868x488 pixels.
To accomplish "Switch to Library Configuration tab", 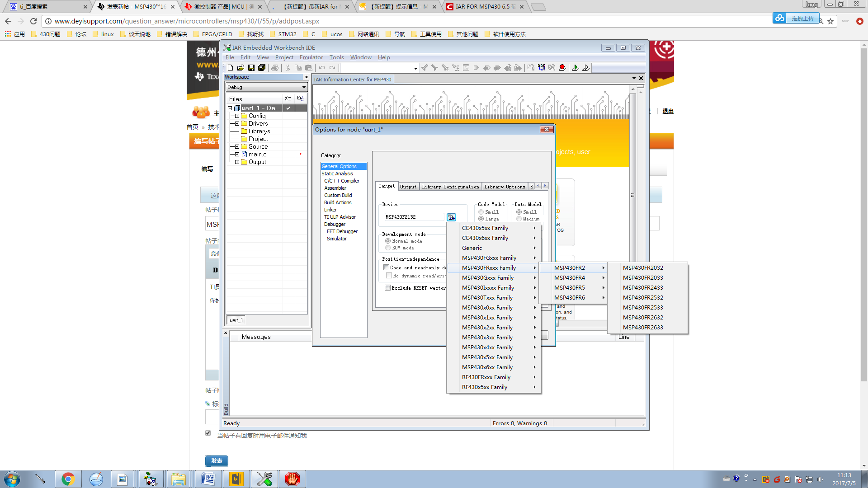I will (450, 187).
